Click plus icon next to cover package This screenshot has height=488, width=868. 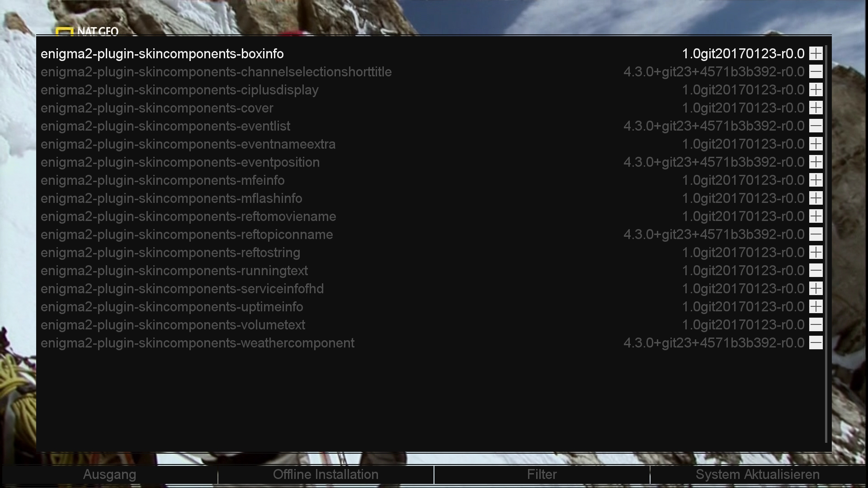pyautogui.click(x=816, y=108)
